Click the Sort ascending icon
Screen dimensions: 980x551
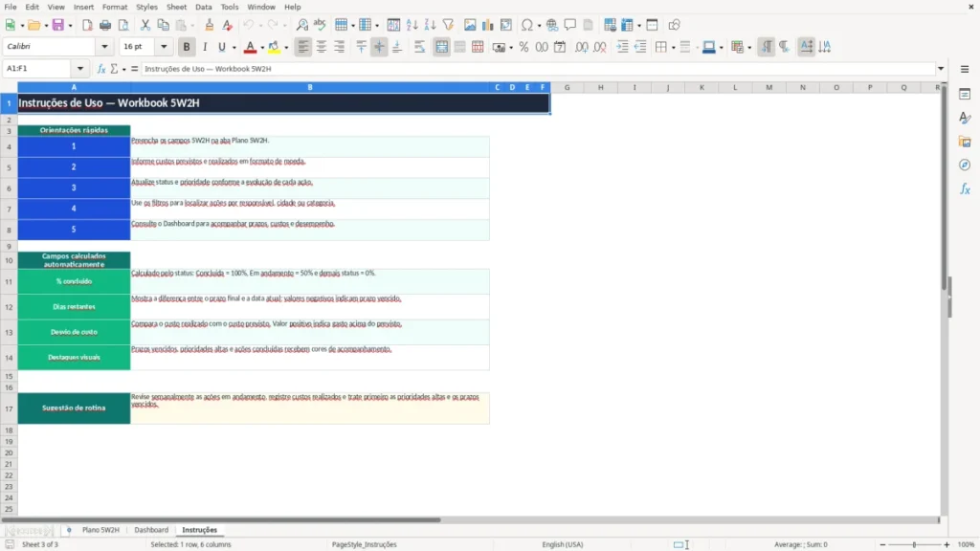point(412,25)
